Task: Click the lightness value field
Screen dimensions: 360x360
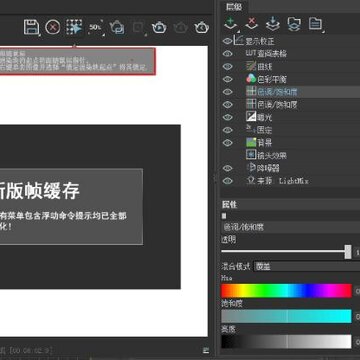Action: coord(357,342)
